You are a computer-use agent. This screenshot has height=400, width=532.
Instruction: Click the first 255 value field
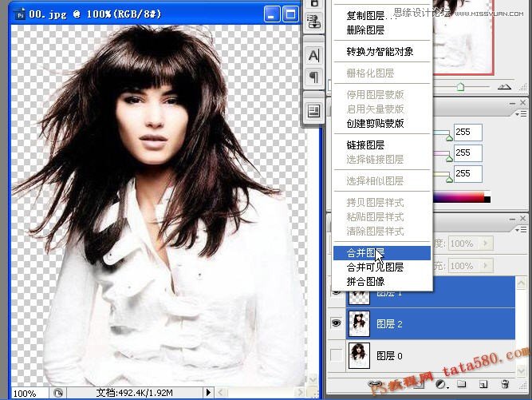click(468, 132)
